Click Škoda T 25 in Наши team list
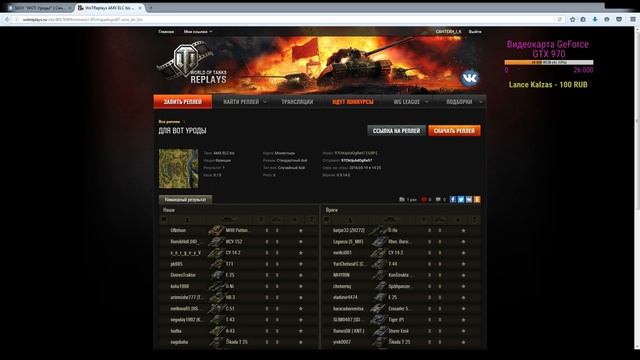 [x=237, y=342]
